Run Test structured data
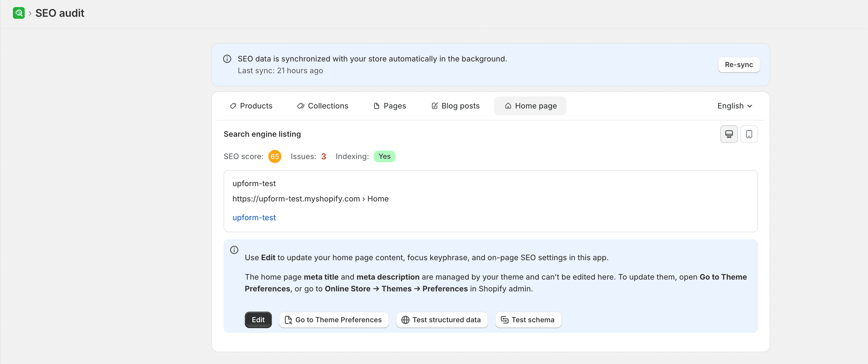This screenshot has height=364, width=868. [442, 320]
